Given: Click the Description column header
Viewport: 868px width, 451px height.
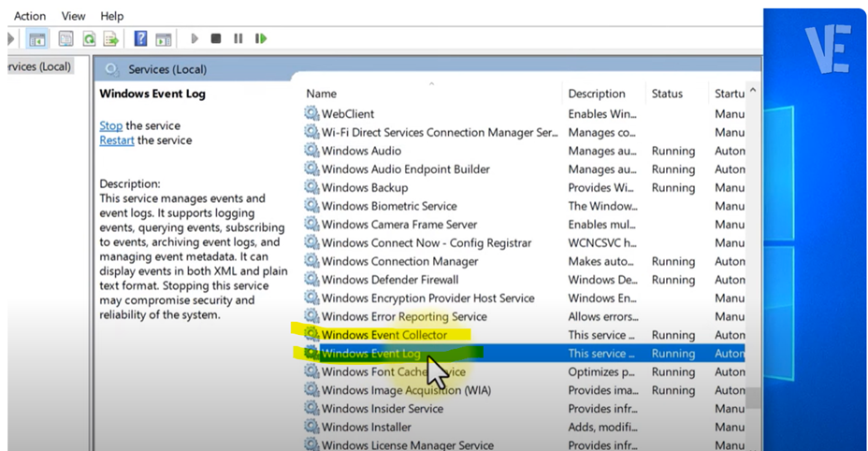Looking at the screenshot, I should 597,94.
